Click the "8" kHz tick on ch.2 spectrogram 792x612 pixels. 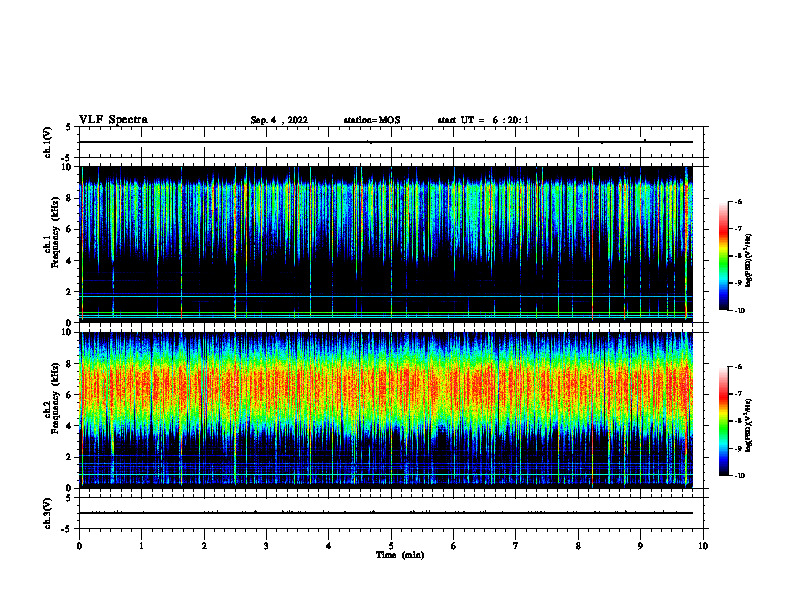[x=69, y=364]
